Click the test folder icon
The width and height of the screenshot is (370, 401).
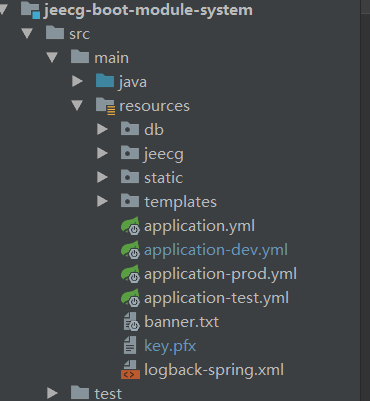(80, 393)
